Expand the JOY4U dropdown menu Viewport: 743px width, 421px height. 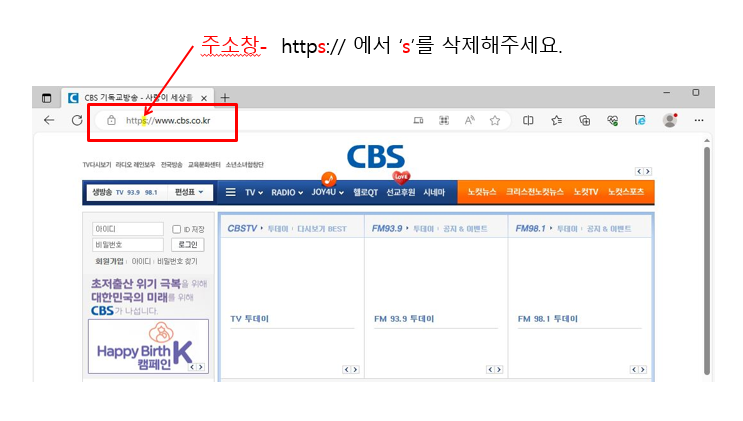pos(327,192)
